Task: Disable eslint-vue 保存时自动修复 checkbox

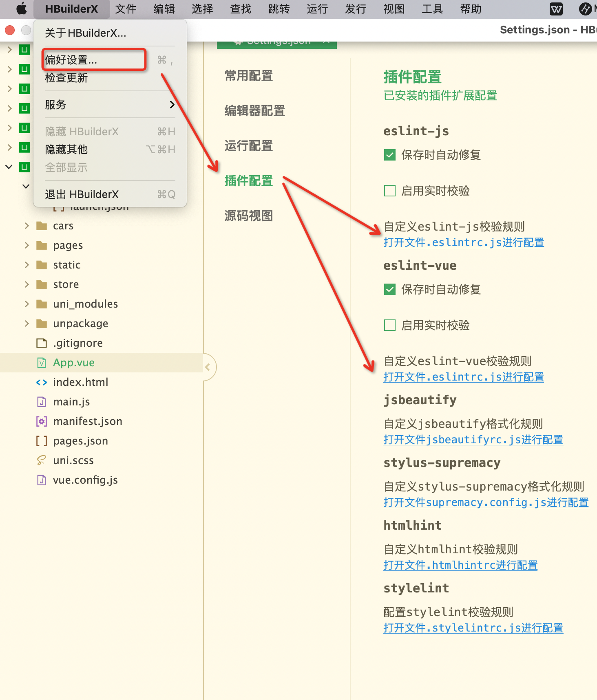Action: pyautogui.click(x=390, y=289)
